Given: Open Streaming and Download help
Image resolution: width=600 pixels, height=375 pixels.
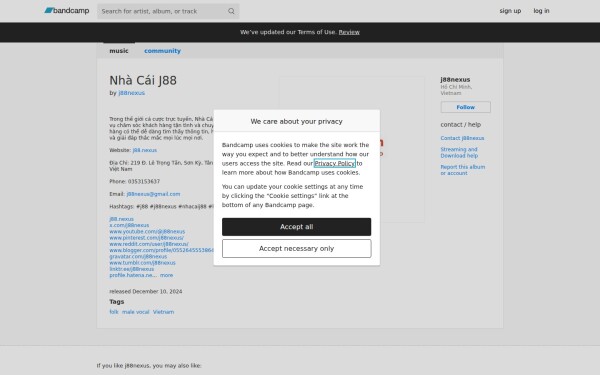Looking at the screenshot, I should tap(459, 152).
